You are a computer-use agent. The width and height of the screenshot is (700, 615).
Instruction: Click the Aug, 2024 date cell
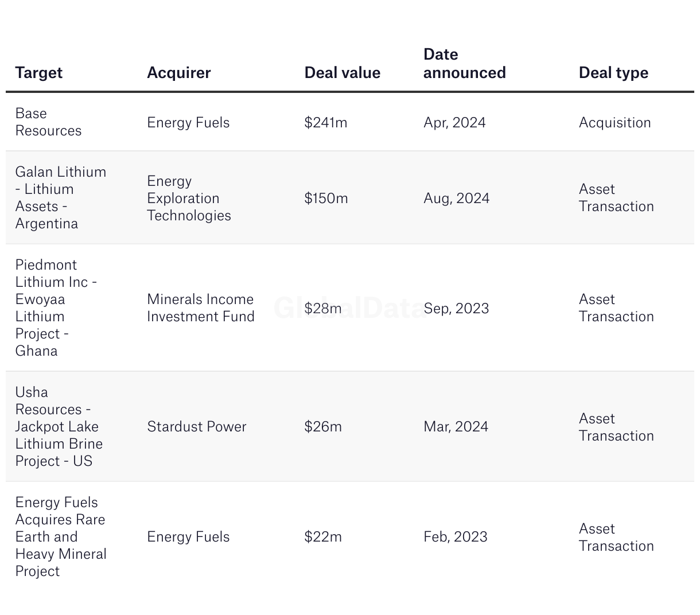click(x=456, y=198)
